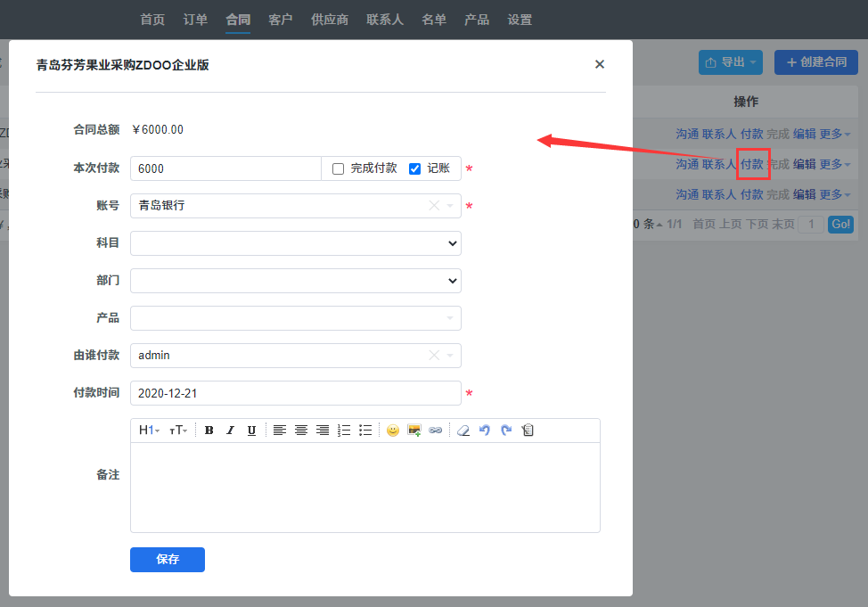Expand the 导出 export dropdown button

[x=731, y=62]
